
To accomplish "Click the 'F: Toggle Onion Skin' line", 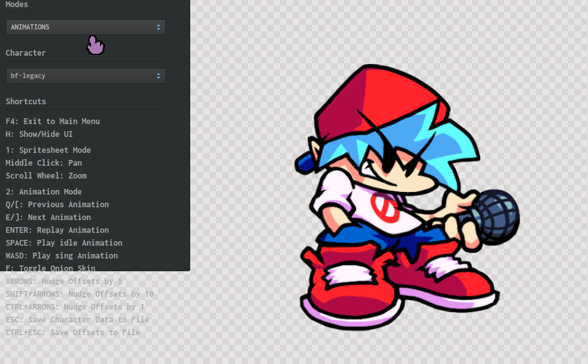I will pyautogui.click(x=50, y=268).
